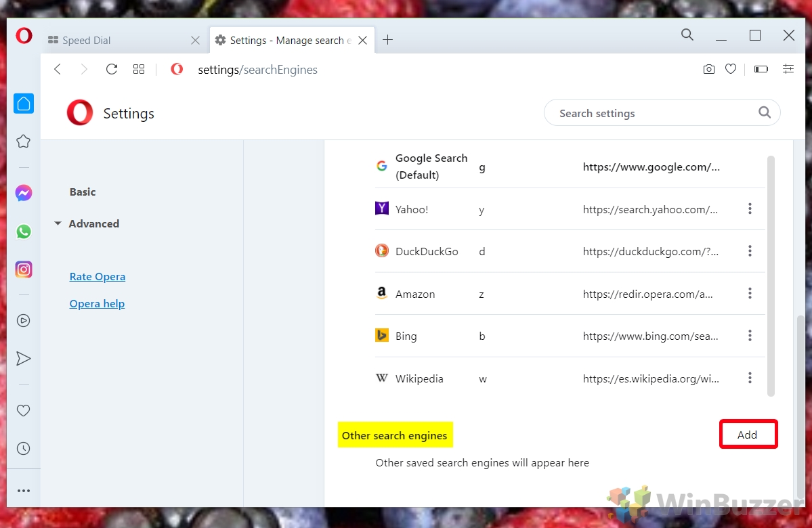The height and width of the screenshot is (528, 812).
Task: Click the Bing search engine name
Action: click(406, 336)
